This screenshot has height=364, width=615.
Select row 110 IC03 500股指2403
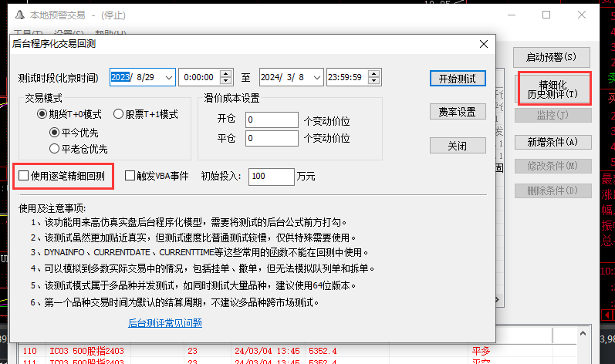click(297, 351)
